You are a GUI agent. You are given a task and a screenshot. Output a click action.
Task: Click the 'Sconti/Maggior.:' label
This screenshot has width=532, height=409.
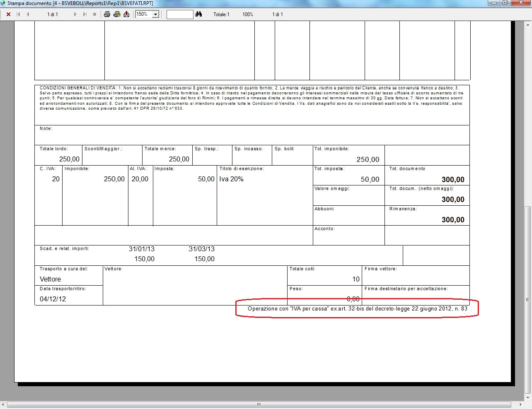[104, 149]
